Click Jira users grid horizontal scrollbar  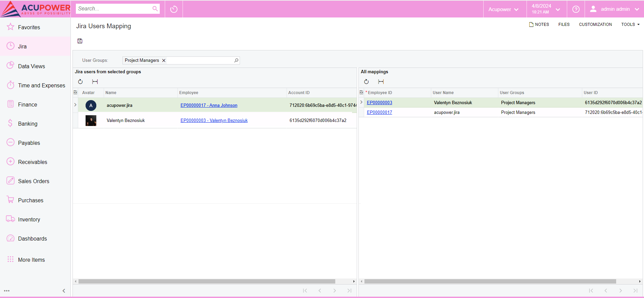tap(207, 282)
